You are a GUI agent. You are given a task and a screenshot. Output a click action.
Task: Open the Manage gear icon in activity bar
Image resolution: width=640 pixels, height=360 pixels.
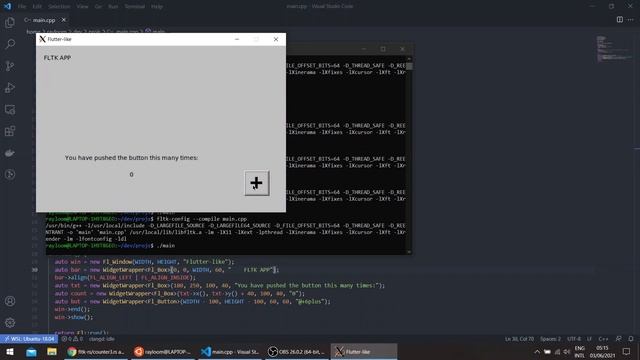pos(10,323)
